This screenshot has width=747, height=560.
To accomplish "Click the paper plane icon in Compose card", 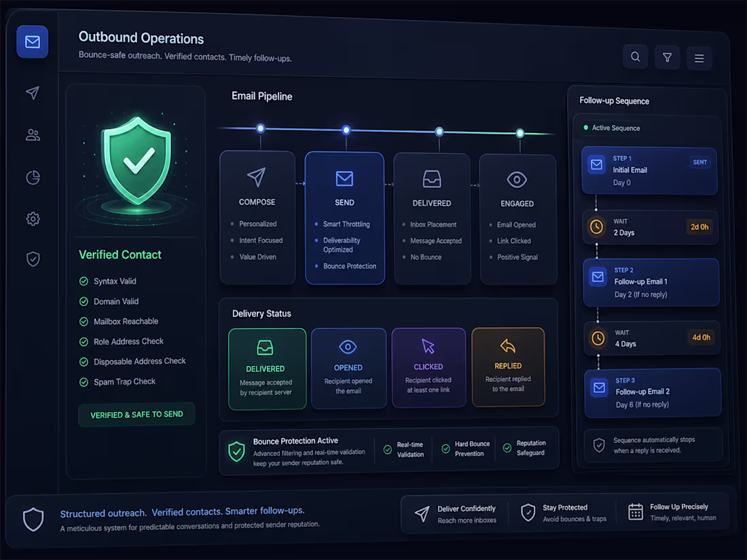I will [x=256, y=177].
